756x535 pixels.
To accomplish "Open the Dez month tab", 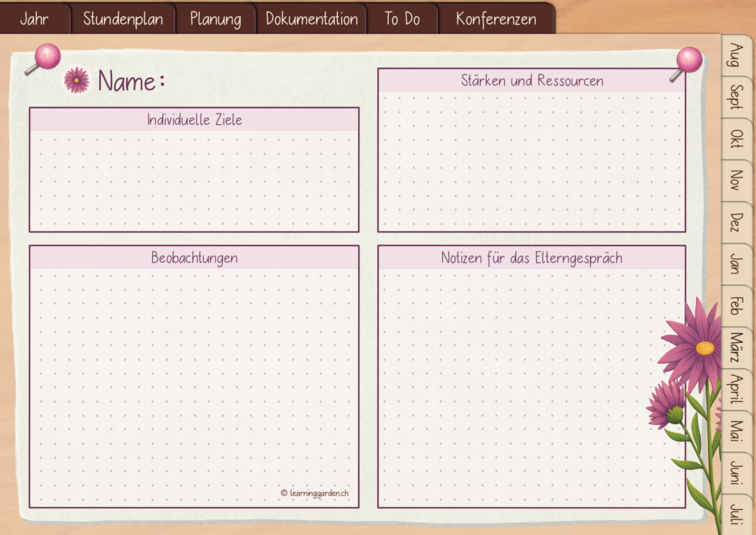I will click(736, 222).
